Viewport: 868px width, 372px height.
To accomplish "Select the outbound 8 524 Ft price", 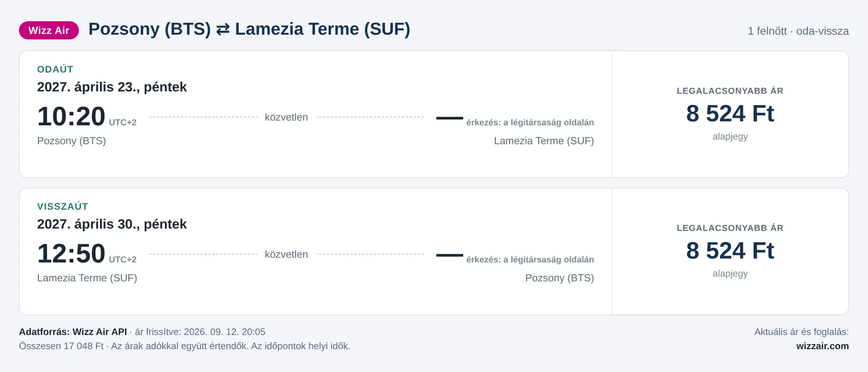I will tap(730, 113).
